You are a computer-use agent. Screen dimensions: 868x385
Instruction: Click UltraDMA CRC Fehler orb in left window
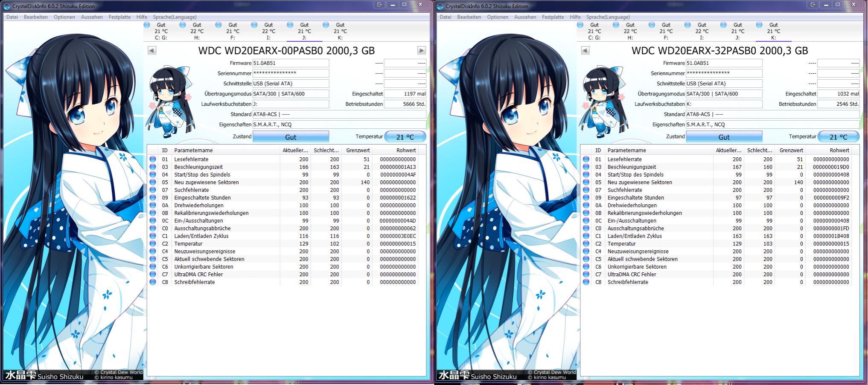(x=153, y=275)
